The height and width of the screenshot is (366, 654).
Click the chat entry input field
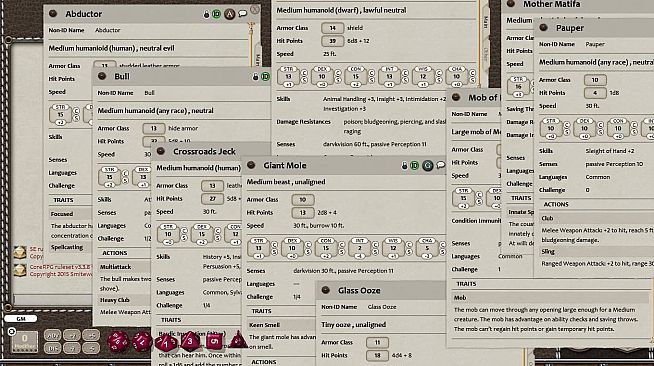point(52,299)
